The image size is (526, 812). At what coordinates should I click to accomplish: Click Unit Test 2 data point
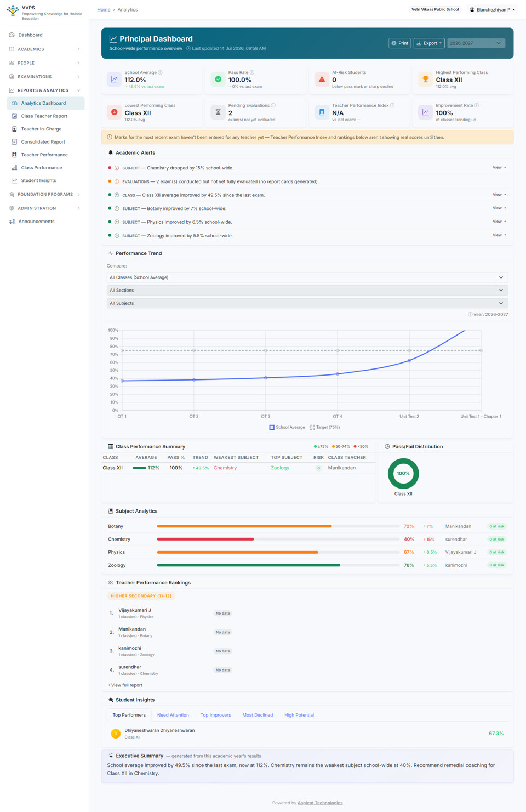pos(409,360)
